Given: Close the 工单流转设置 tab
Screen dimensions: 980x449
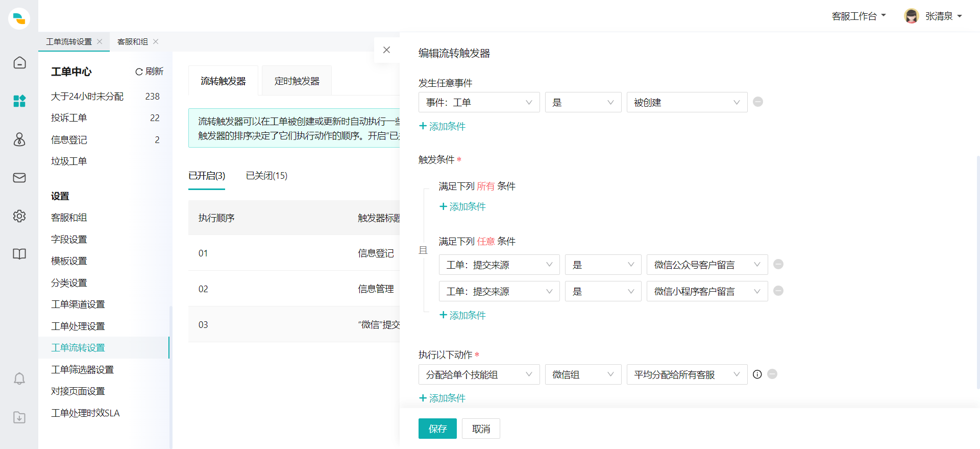Looking at the screenshot, I should (x=100, y=42).
